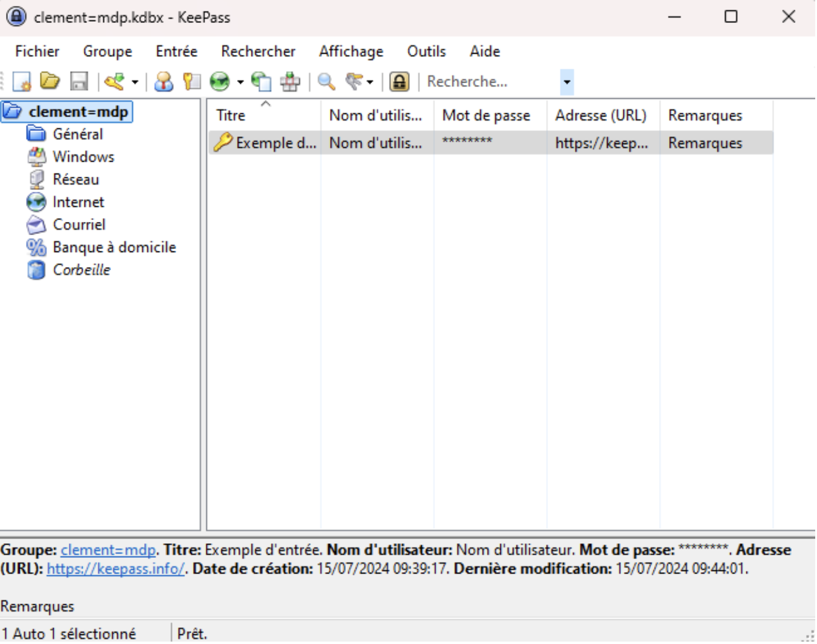
Task: Sort by the Titre column header
Action: [x=264, y=115]
